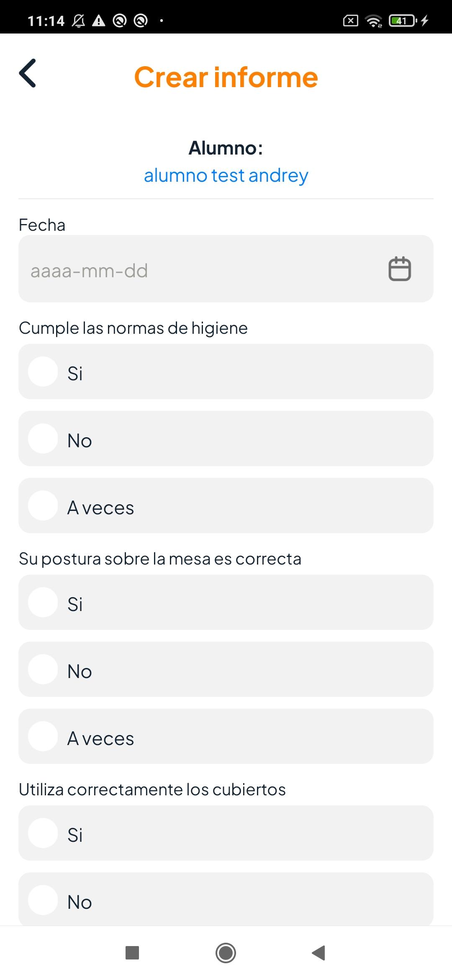Tap the Crear informe page title

pyautogui.click(x=226, y=77)
